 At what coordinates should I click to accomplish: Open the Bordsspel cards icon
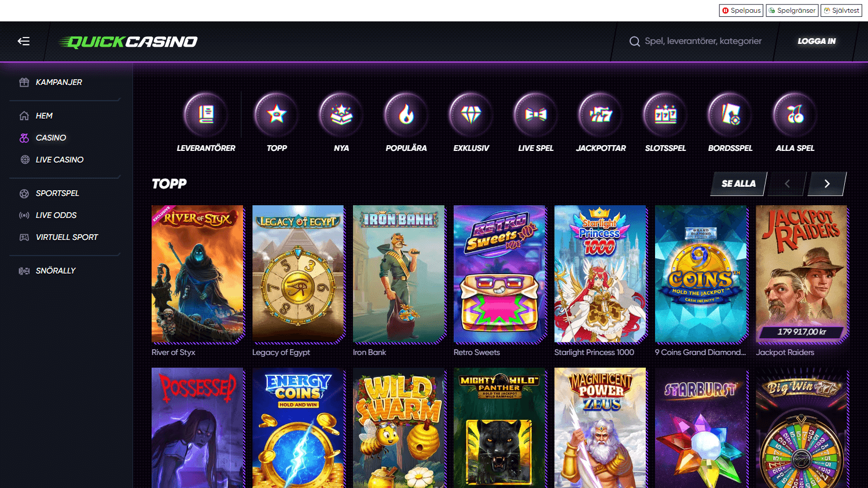point(730,114)
